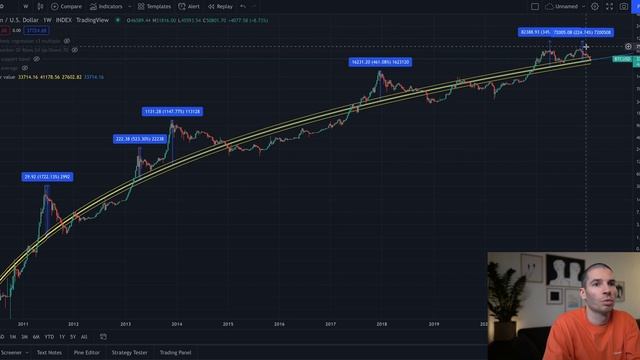Expand the dropdown arrow beside Unnamed
640x360 pixels.
click(x=583, y=6)
